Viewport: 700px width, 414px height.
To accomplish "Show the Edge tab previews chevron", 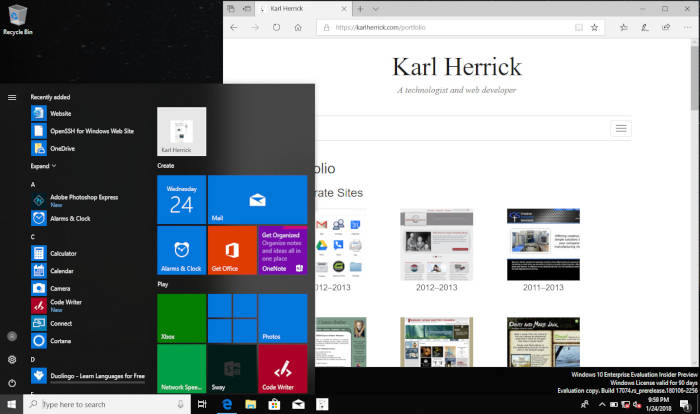I will [376, 8].
